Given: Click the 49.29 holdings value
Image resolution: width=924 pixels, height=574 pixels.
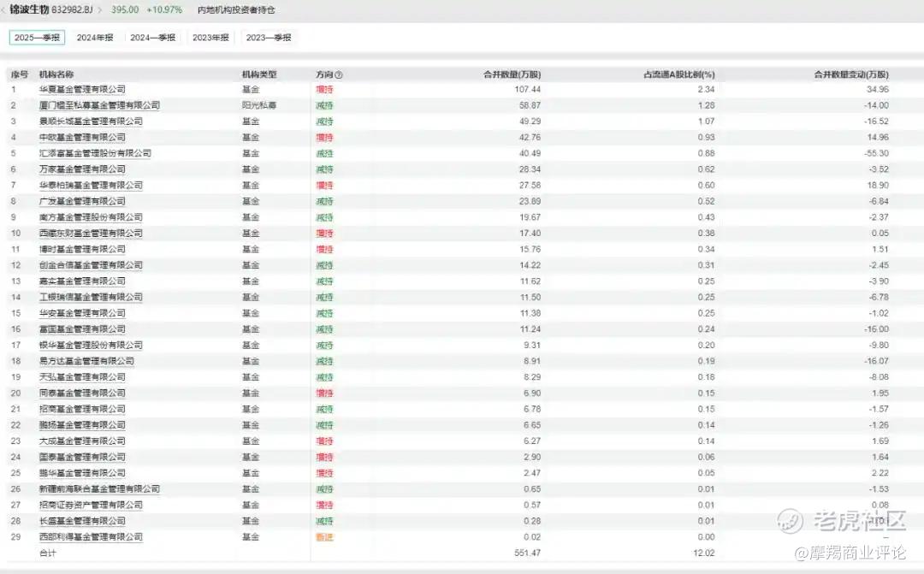Looking at the screenshot, I should click(x=530, y=121).
